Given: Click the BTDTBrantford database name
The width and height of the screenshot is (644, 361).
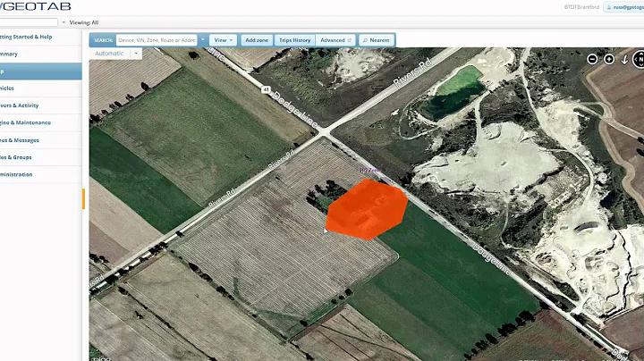Looking at the screenshot, I should [x=581, y=7].
